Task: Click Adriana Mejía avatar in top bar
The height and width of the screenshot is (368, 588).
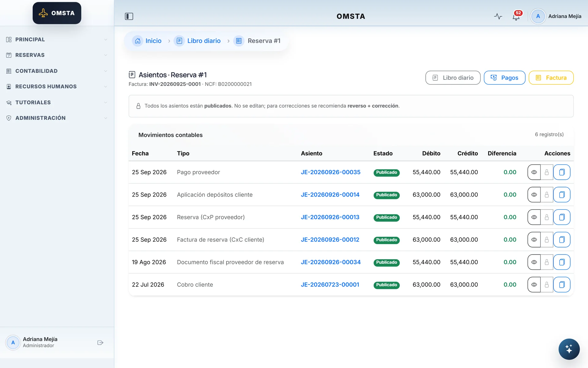Action: 538,16
